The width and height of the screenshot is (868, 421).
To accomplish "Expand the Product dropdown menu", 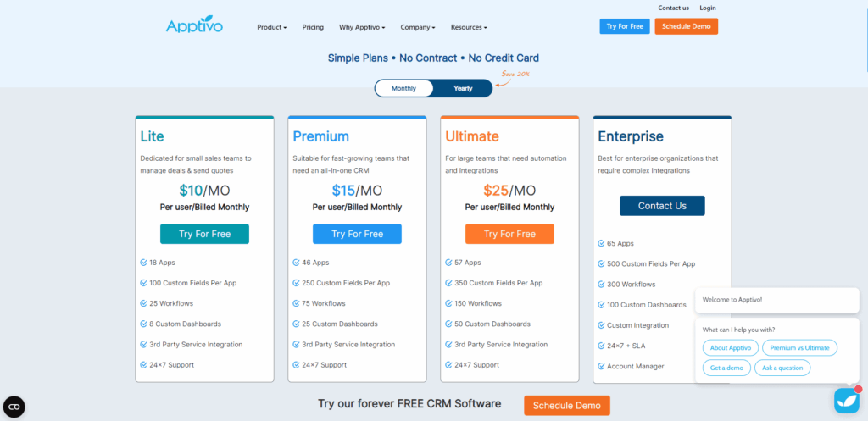I will (272, 27).
